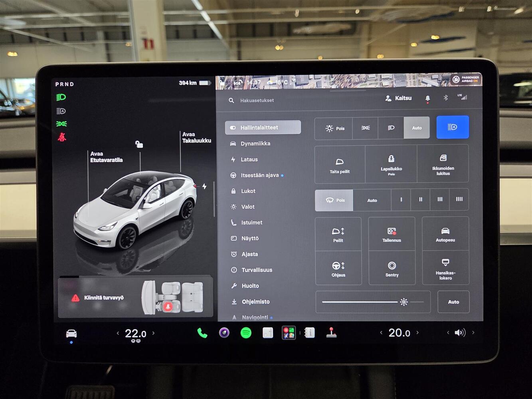Select parking lights mode
Viewport: 532px width, 399px height.
tap(365, 128)
